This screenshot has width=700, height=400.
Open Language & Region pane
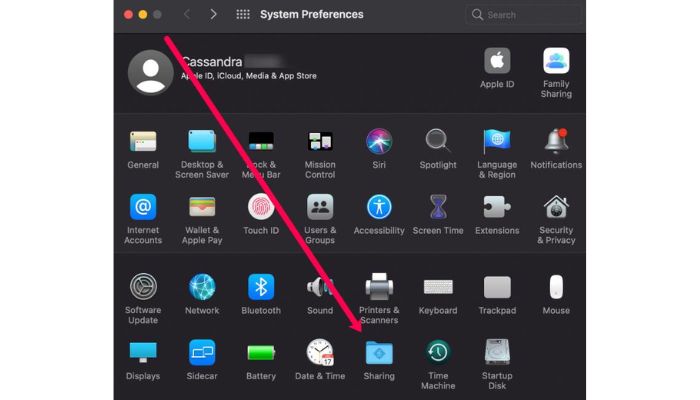[x=497, y=142]
